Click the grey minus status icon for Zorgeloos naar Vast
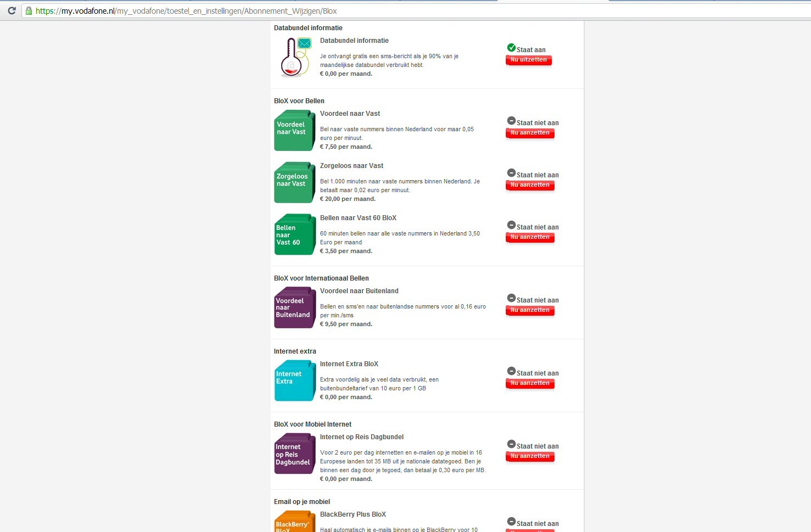This screenshot has height=532, width=811. click(x=511, y=173)
